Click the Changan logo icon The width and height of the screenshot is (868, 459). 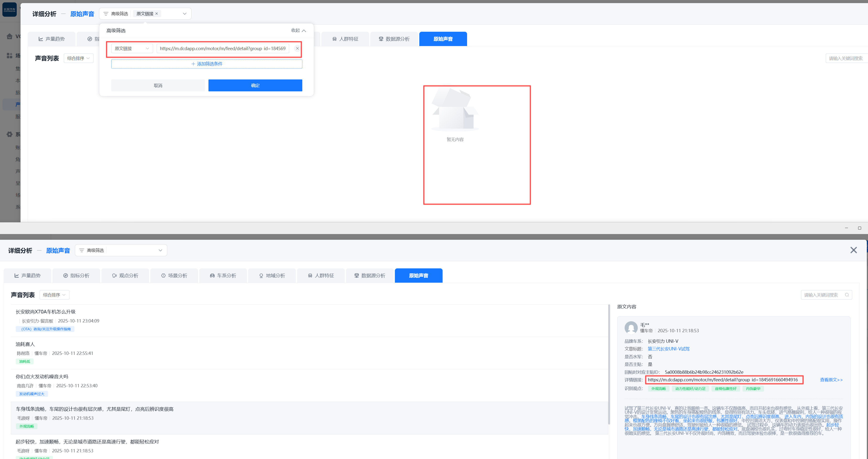tap(10, 10)
